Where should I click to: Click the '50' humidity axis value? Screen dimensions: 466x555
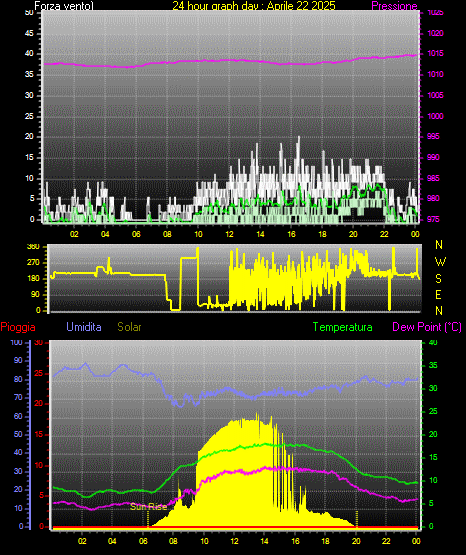click(18, 434)
